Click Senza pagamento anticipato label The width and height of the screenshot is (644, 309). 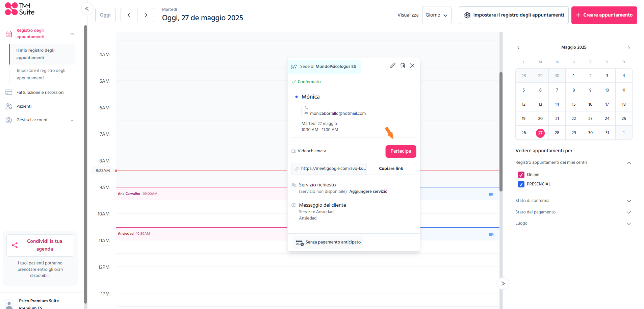coord(333,242)
